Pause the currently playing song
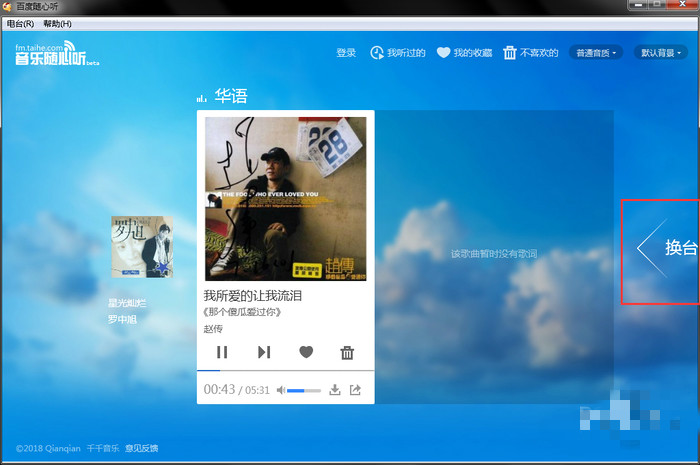This screenshot has height=465, width=700. pos(222,352)
